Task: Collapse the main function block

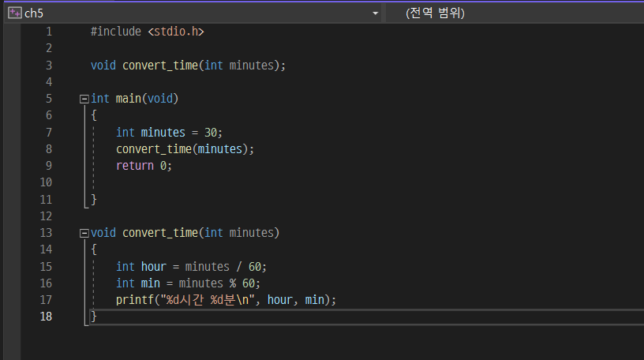Action: (x=84, y=99)
